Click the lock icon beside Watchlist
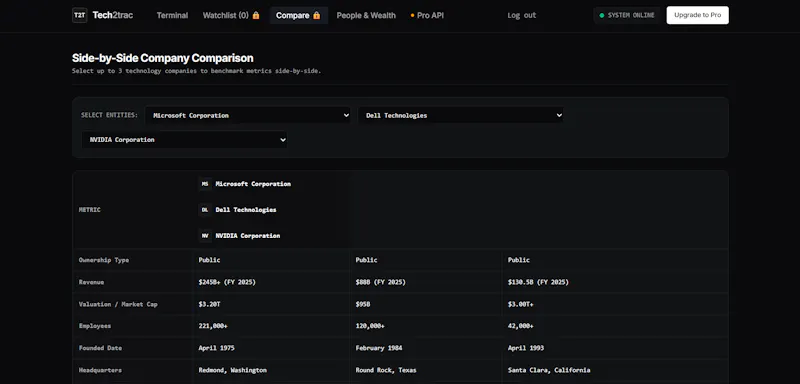The image size is (800, 384). click(256, 15)
